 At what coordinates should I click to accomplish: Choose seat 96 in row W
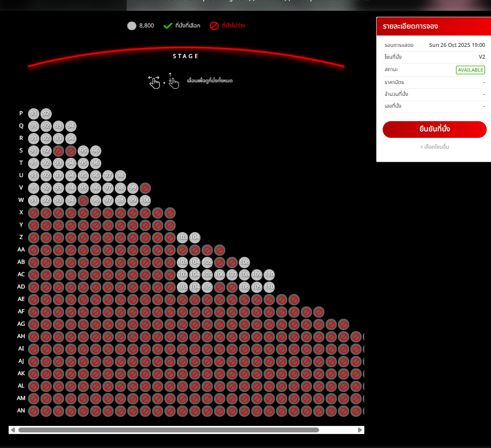tap(95, 200)
